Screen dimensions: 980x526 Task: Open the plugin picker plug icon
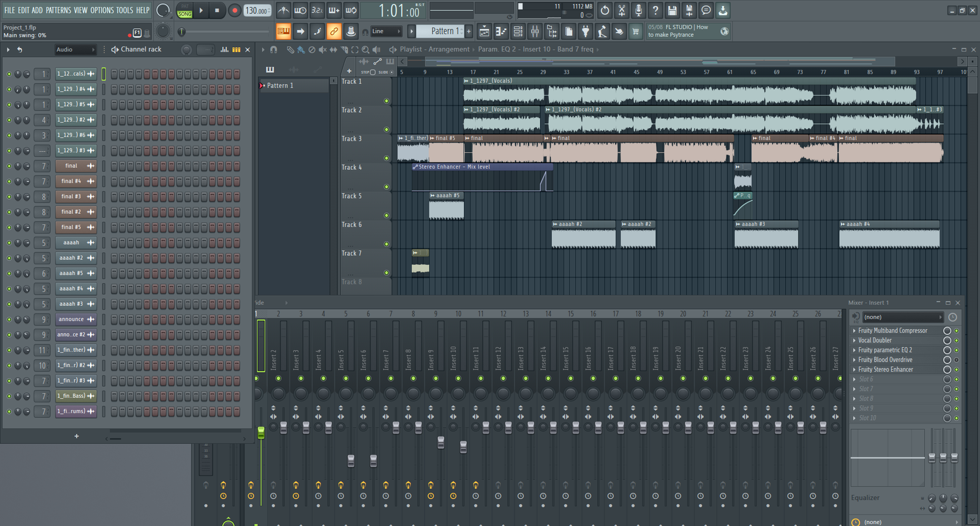[x=586, y=31]
